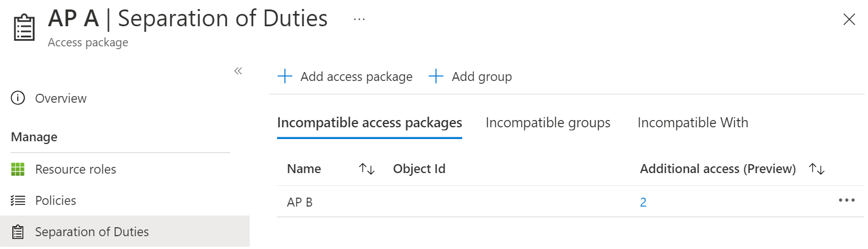Screen dimensions: 868x249
Task: Open the header ellipsis more options
Action: pyautogui.click(x=359, y=20)
